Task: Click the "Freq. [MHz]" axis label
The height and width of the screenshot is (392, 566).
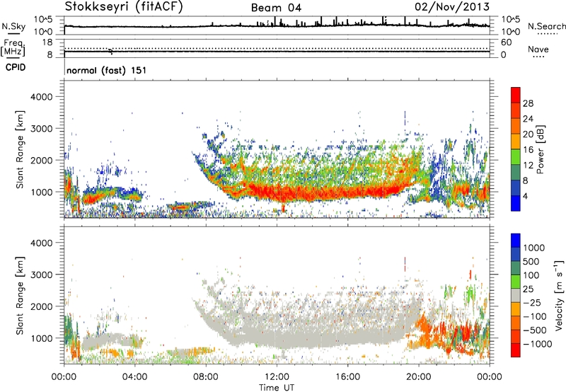Action: click(13, 48)
